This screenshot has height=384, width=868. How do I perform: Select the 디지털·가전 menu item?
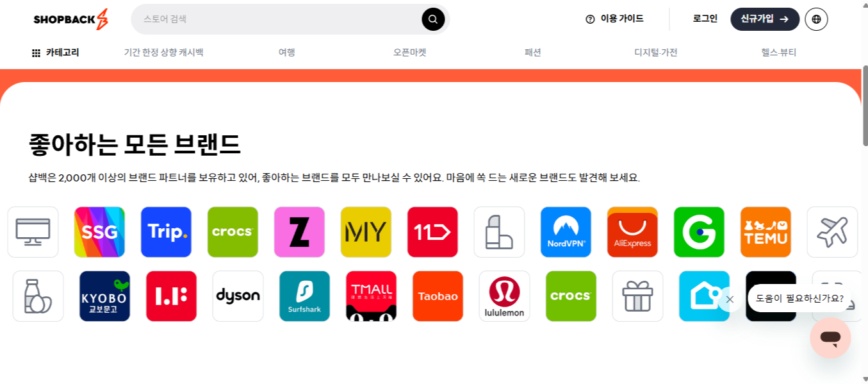656,53
